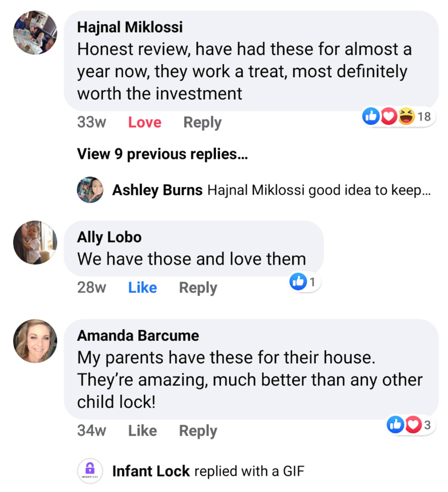Open the Hajnal Miklossi name link

point(130,27)
